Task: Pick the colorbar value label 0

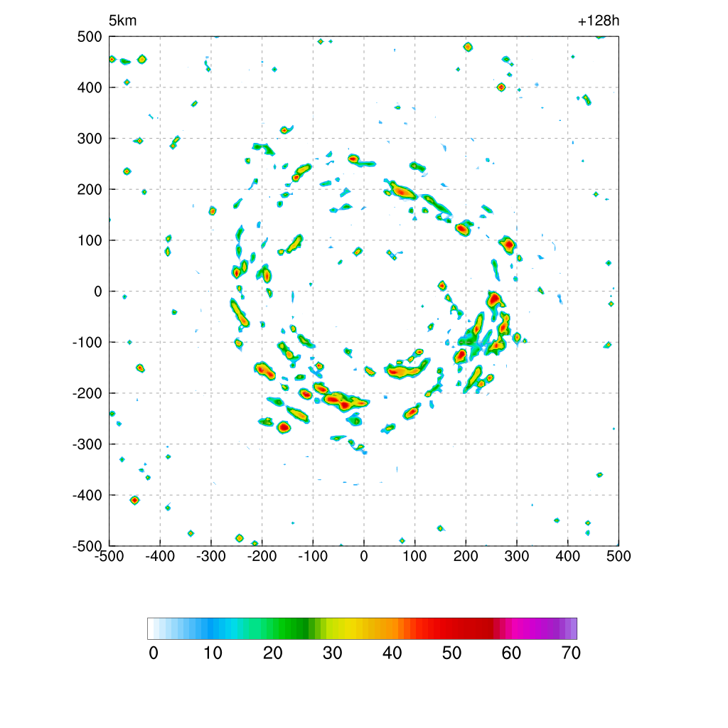Action: click(154, 653)
